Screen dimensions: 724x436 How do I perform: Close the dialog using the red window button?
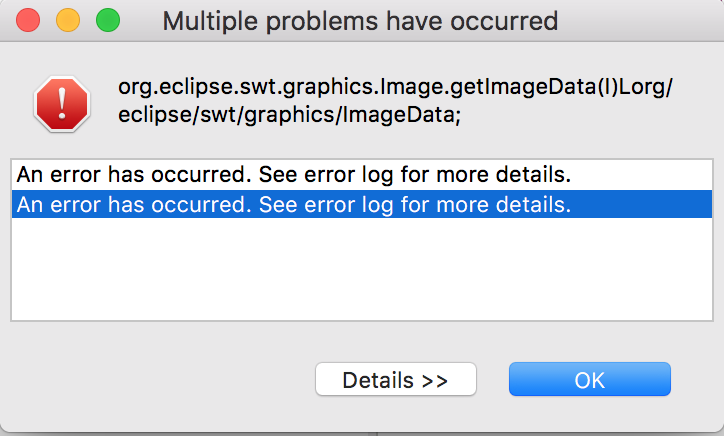pyautogui.click(x=28, y=21)
